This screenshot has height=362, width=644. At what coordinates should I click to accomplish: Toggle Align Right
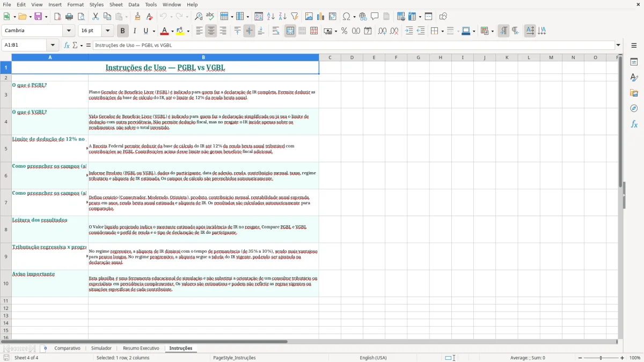pos(223,31)
